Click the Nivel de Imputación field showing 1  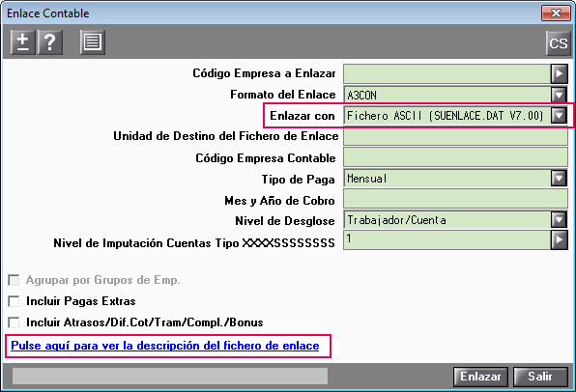pyautogui.click(x=447, y=240)
